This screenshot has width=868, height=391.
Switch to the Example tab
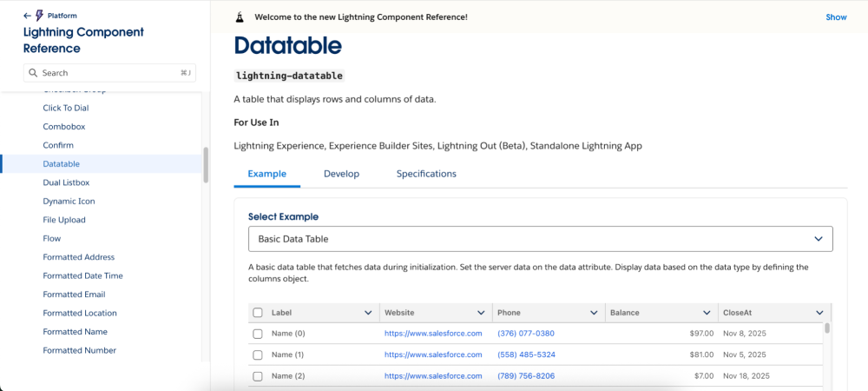[x=266, y=174]
